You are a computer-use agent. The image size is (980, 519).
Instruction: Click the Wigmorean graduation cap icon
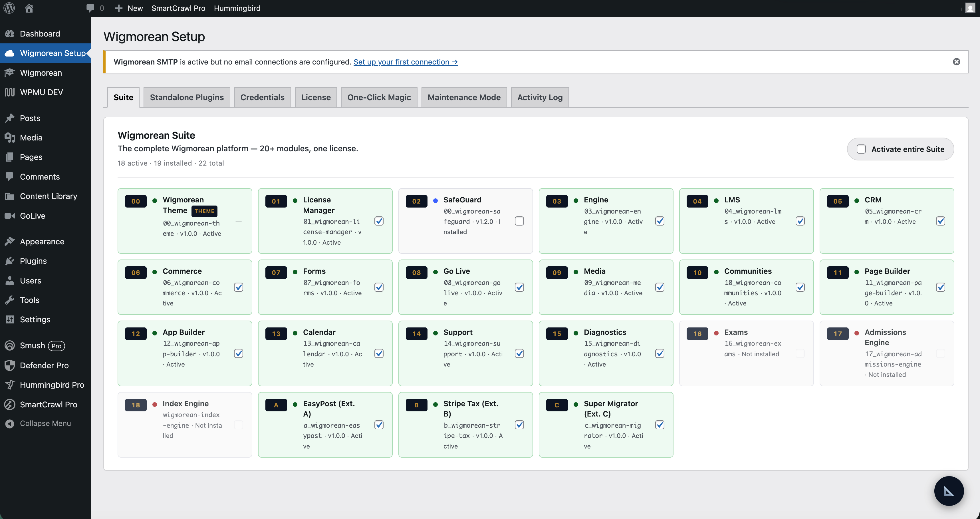10,73
